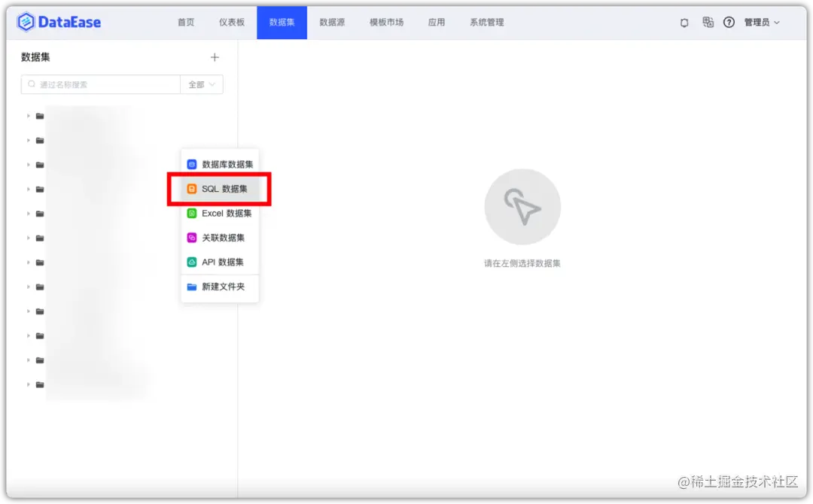Go to the 应用 tab
813x504 pixels.
click(x=436, y=23)
